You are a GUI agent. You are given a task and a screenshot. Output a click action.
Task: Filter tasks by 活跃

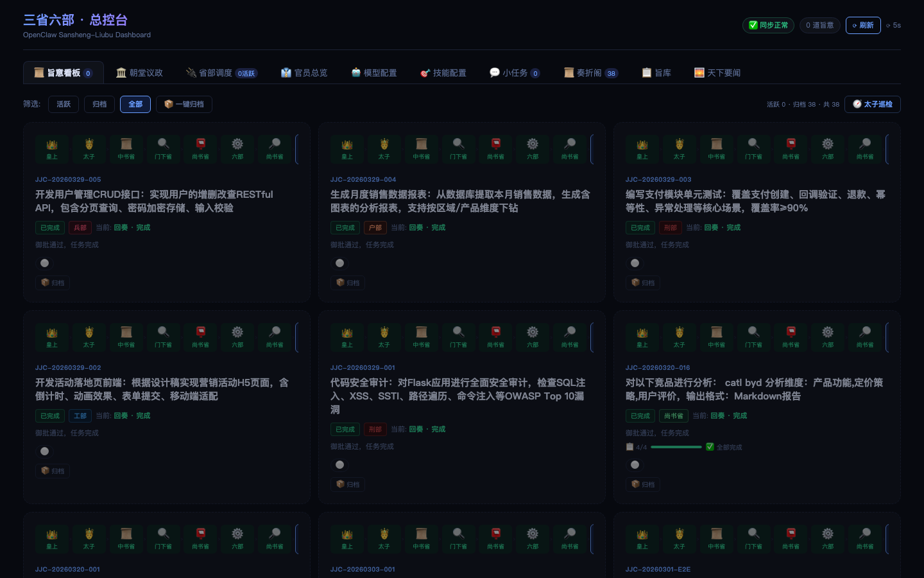point(64,104)
